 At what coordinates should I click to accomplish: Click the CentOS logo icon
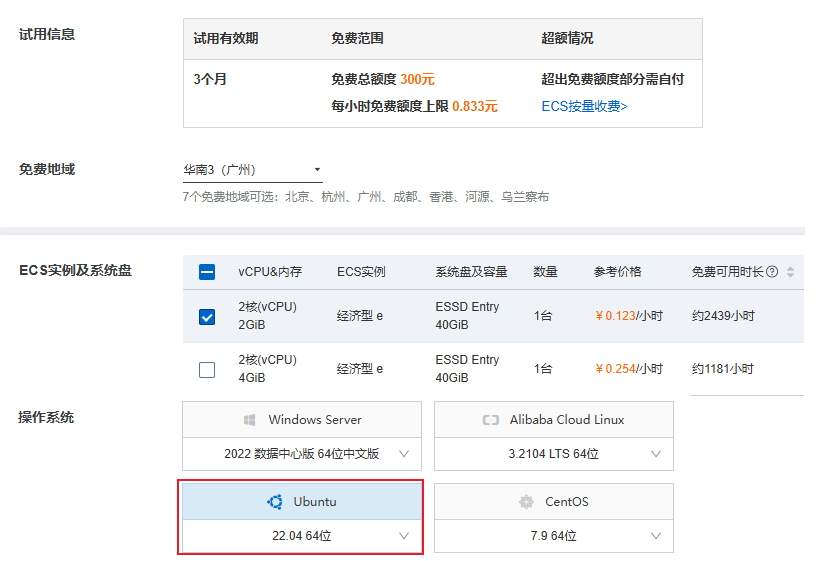[526, 502]
